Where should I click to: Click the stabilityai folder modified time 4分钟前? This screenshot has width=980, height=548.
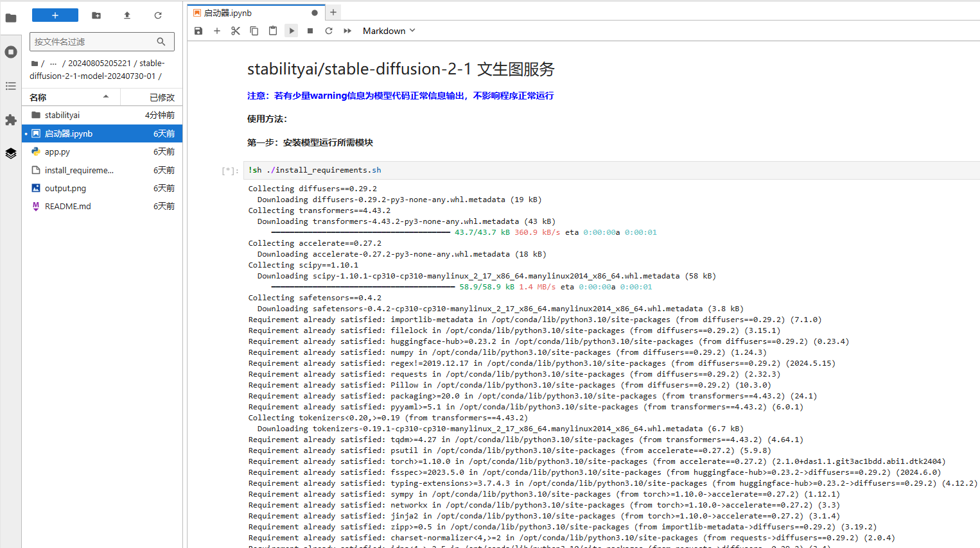(160, 115)
